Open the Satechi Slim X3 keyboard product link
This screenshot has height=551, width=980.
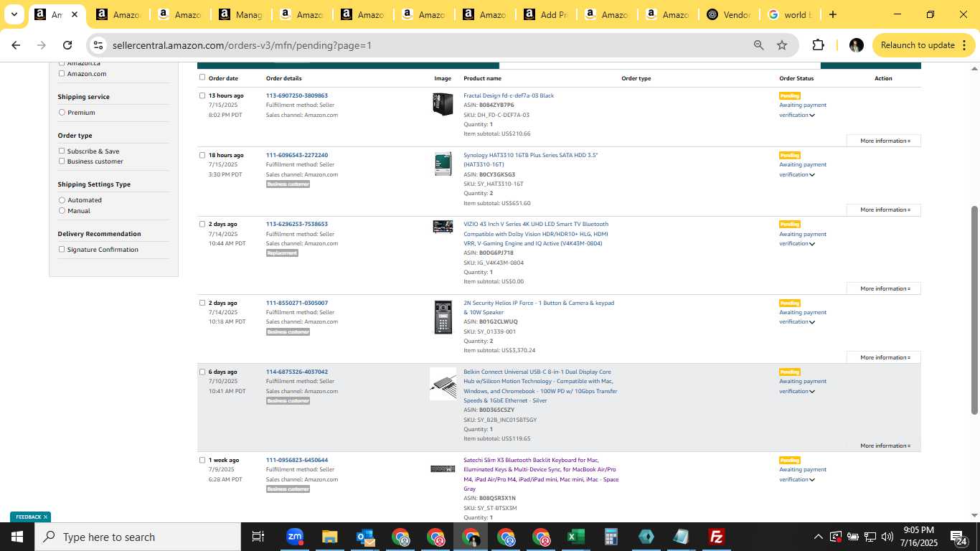point(541,474)
